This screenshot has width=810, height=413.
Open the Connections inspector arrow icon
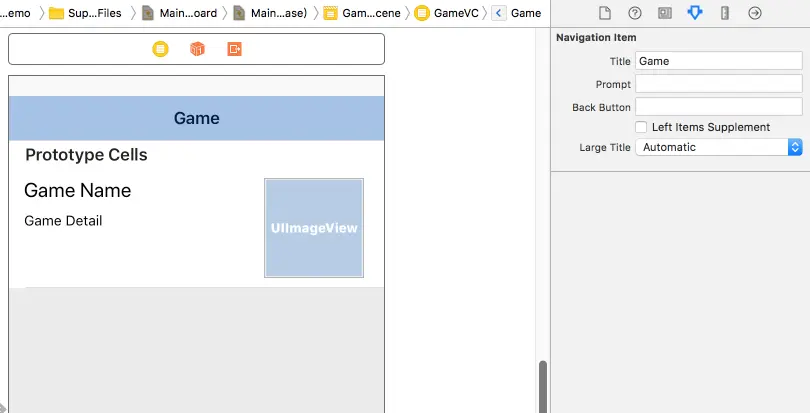click(x=755, y=13)
